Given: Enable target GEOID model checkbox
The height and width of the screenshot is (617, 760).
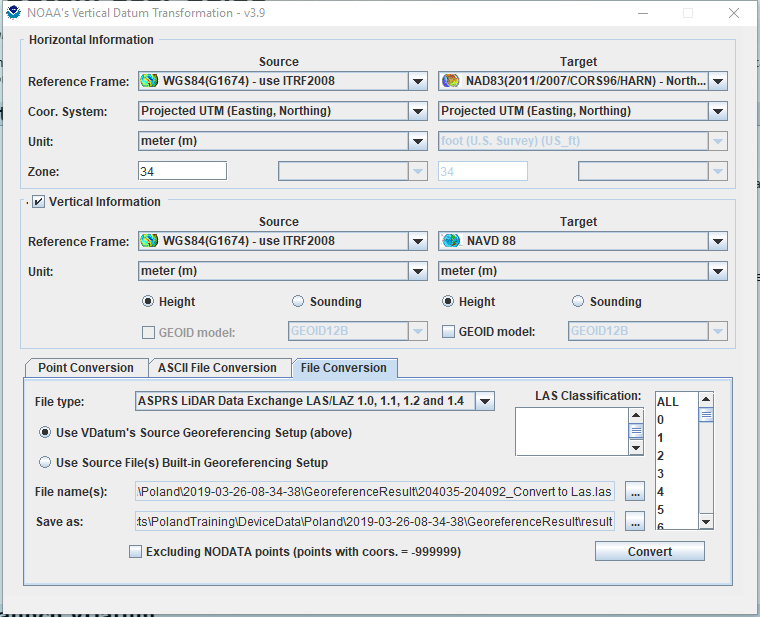Looking at the screenshot, I should [x=448, y=332].
